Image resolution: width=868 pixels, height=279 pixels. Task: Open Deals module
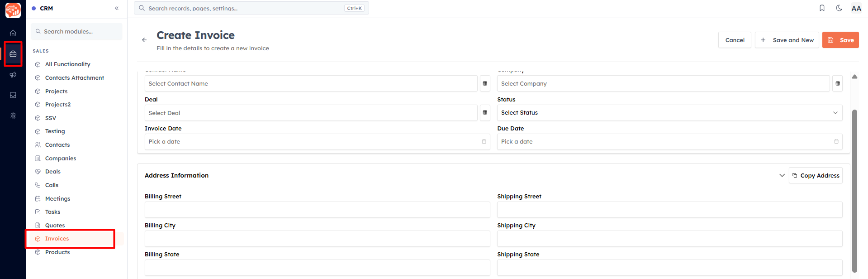point(53,172)
